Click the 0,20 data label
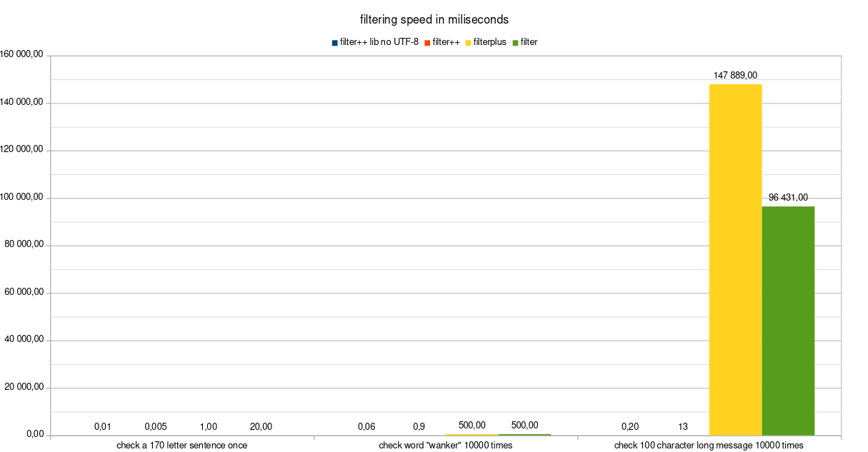Viewport: 868px width, 452px height. point(630,426)
